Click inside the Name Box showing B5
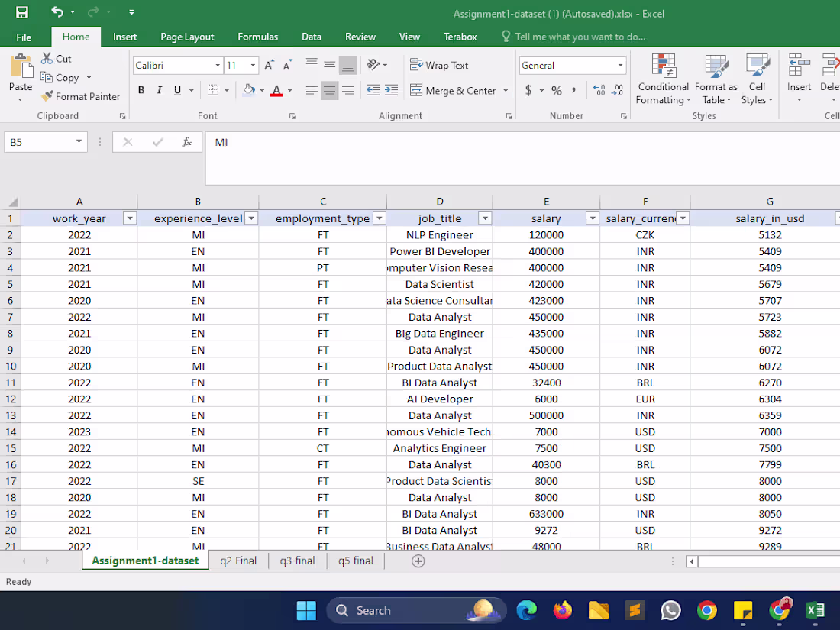 [40, 141]
